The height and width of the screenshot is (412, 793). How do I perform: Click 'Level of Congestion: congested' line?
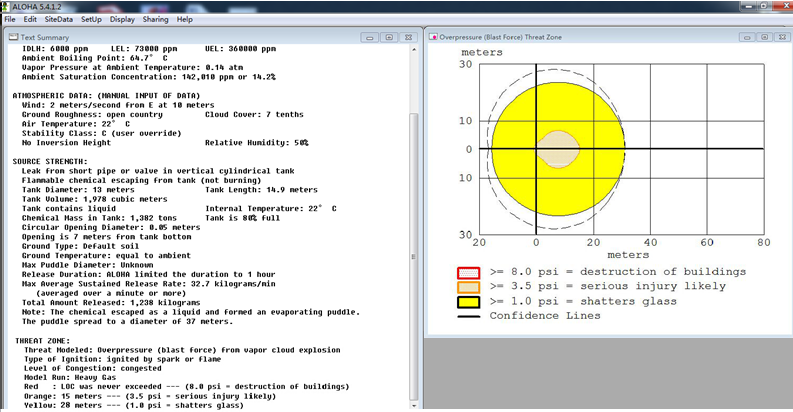(x=93, y=368)
